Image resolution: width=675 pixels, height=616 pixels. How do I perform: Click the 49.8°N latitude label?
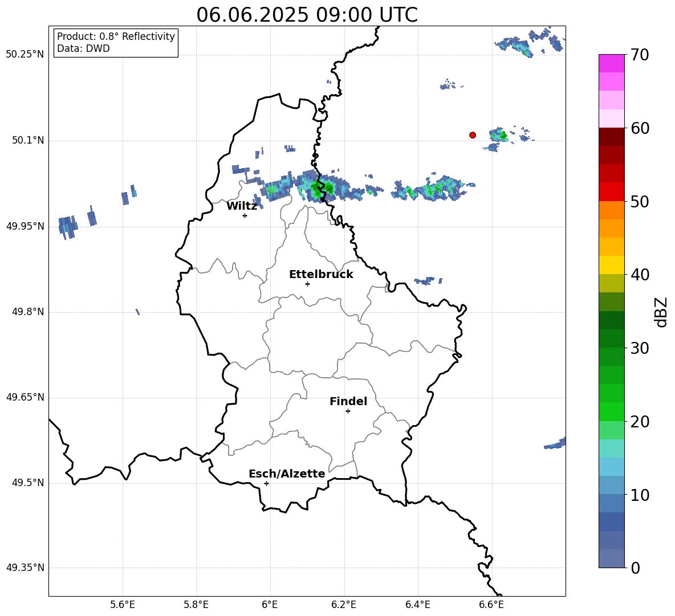[x=29, y=312]
